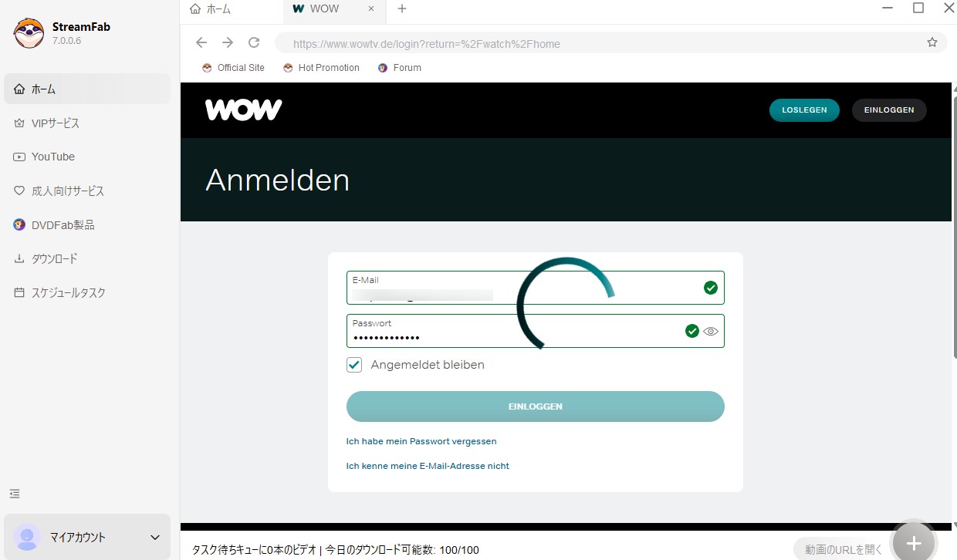Show password with the eye icon
Image resolution: width=957 pixels, height=560 pixels.
(x=711, y=331)
